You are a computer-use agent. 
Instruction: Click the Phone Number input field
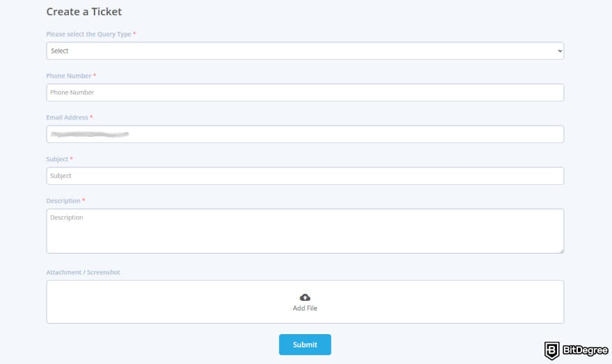point(305,92)
